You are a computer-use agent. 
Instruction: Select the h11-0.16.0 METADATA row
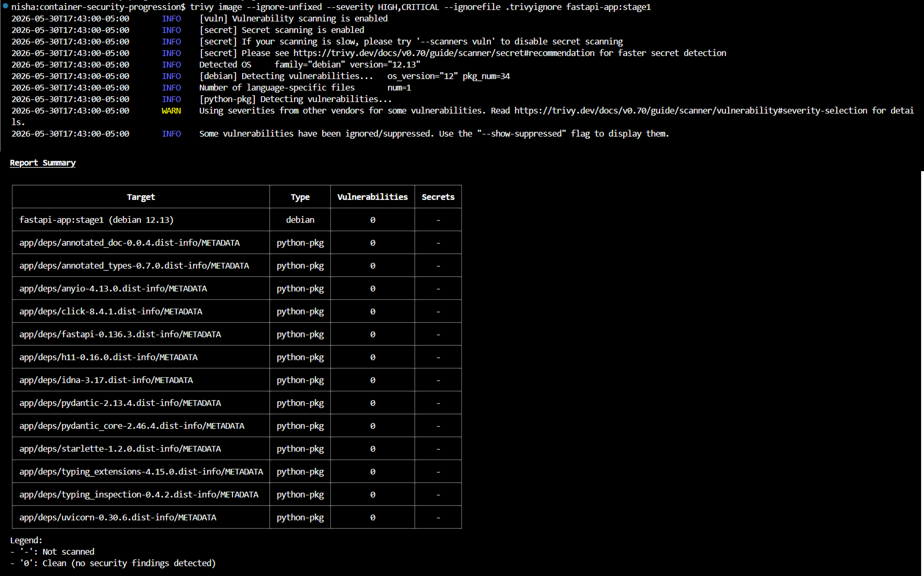(x=237, y=357)
